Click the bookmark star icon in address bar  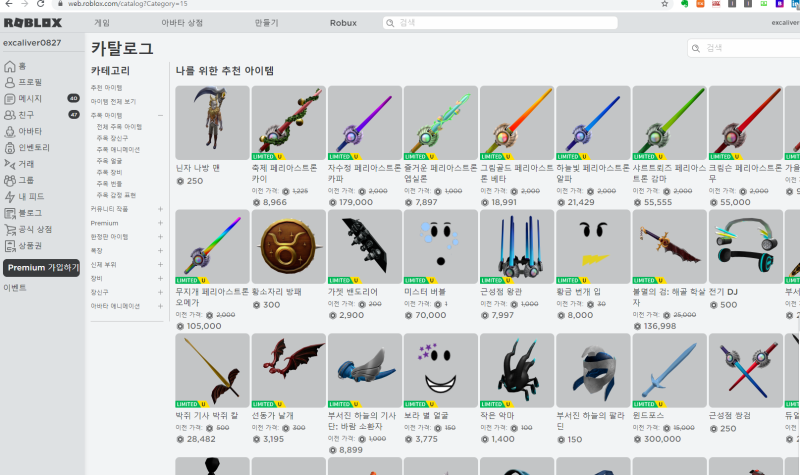(x=664, y=4)
